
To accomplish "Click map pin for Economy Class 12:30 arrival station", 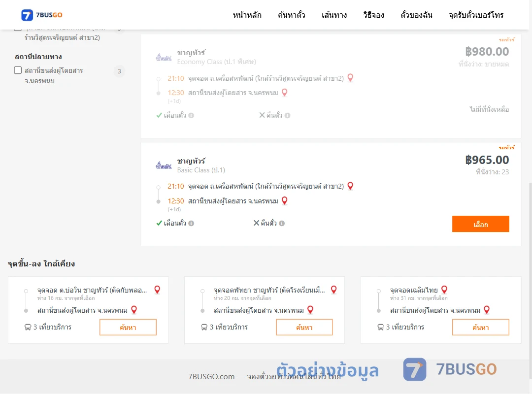I will click(285, 92).
